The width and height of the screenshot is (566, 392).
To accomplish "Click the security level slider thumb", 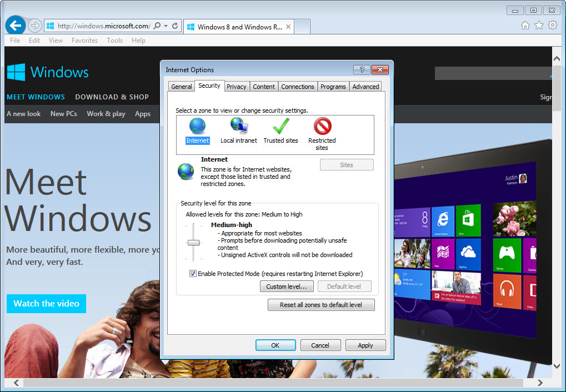I will [193, 243].
